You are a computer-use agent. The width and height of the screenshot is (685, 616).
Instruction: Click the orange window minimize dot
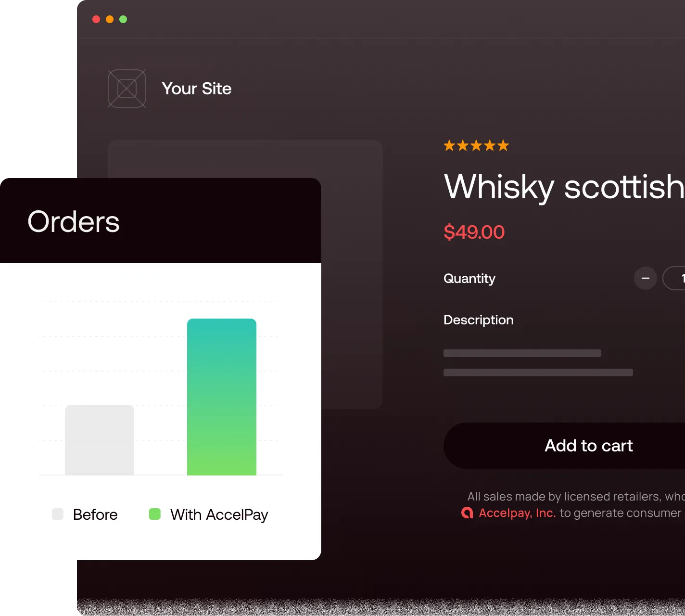[x=110, y=19]
